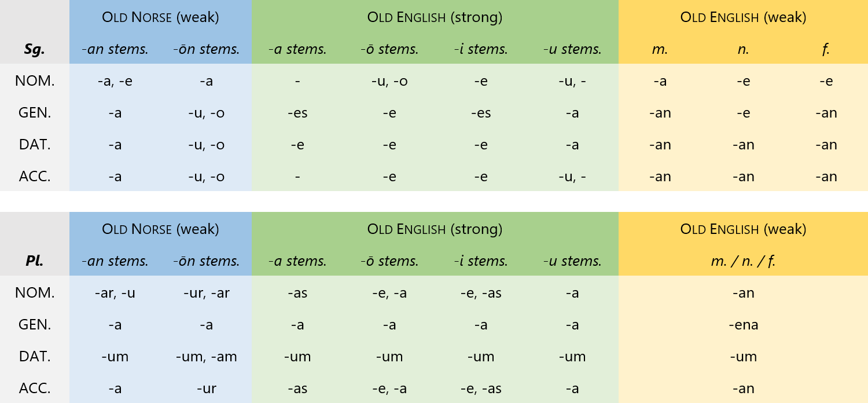868x403 pixels.
Task: Click the weak singular f. column header
Action: point(826,49)
